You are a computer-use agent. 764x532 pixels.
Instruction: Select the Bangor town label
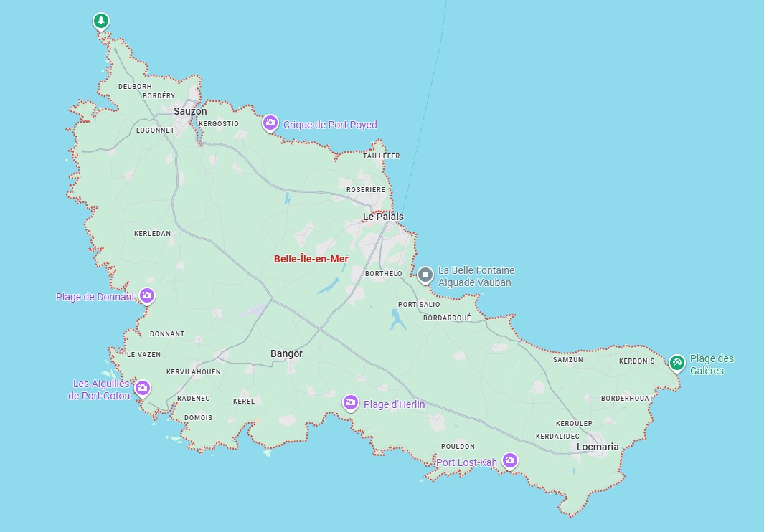click(x=286, y=353)
